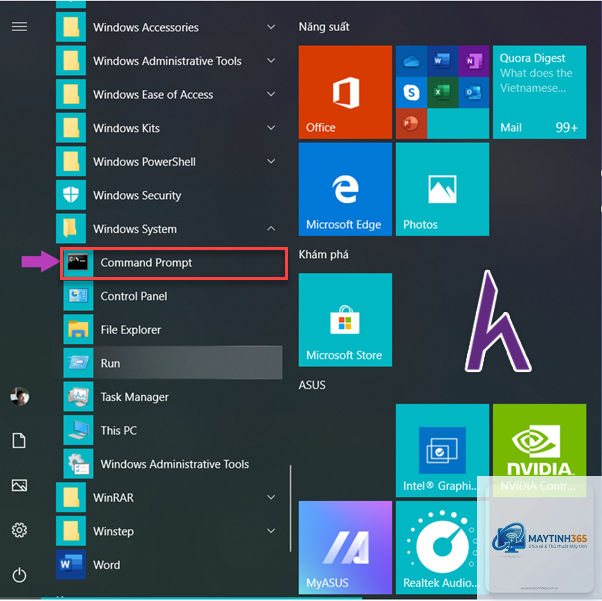Click the ASUS group header
Image resolution: width=602 pixels, height=601 pixels.
click(312, 385)
